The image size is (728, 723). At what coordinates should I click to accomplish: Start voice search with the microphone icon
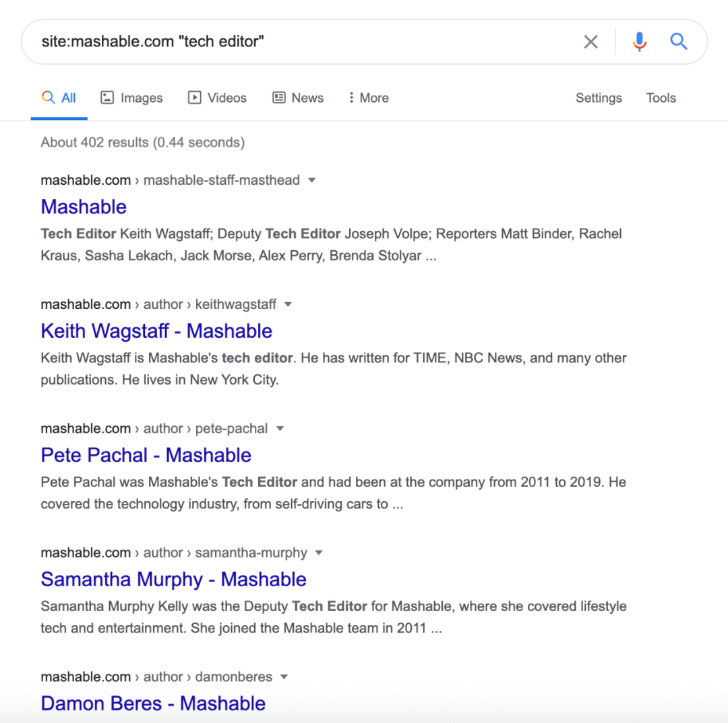tap(639, 42)
